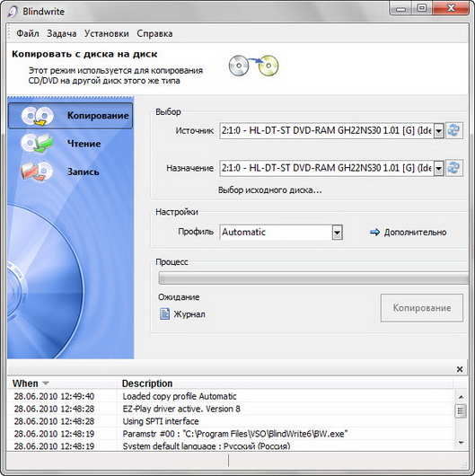This screenshot has height=476, width=475.
Task: Click the Копирование start button
Action: 422,308
